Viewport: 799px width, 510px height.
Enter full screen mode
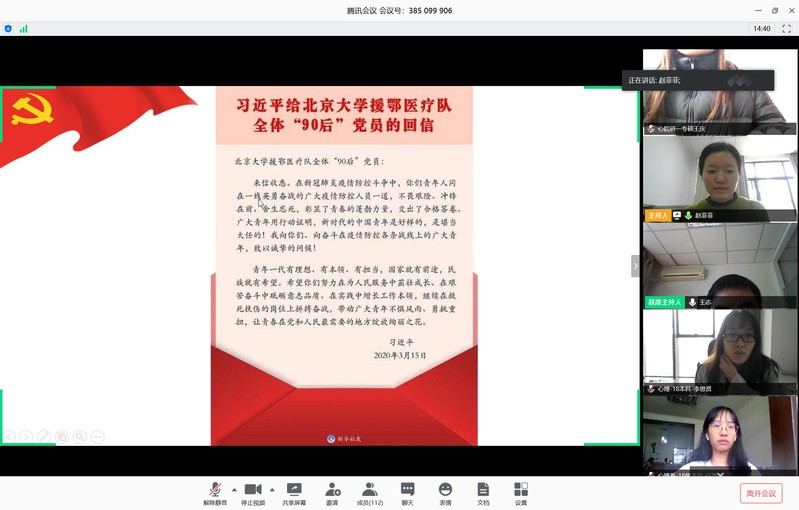pos(786,29)
